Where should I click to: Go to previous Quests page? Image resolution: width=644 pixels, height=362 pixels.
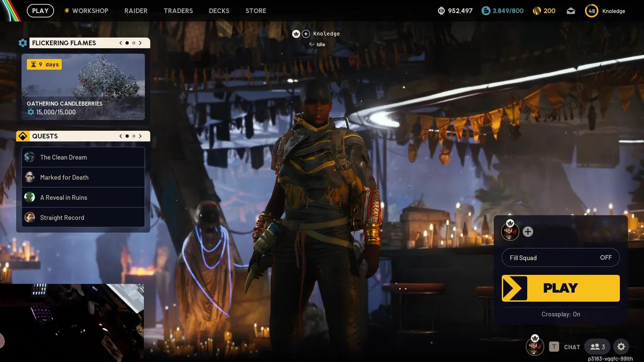click(x=121, y=136)
